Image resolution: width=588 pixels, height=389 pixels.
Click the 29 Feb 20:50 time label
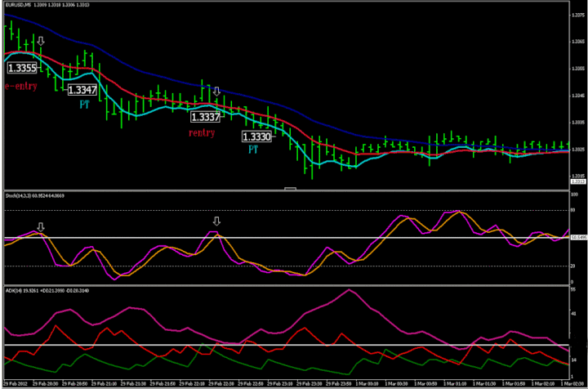[x=74, y=384]
